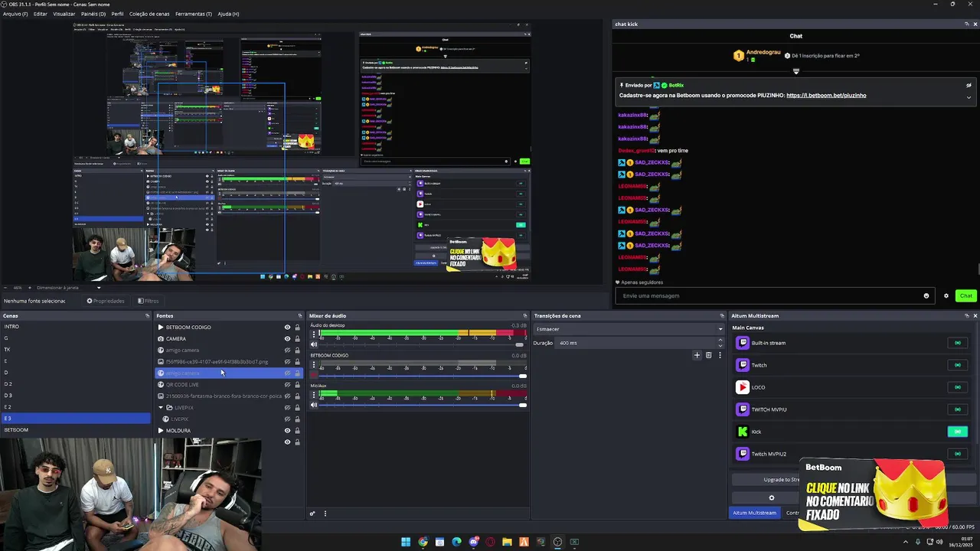The image size is (980, 551).
Task: Click Filtros button
Action: pyautogui.click(x=148, y=301)
